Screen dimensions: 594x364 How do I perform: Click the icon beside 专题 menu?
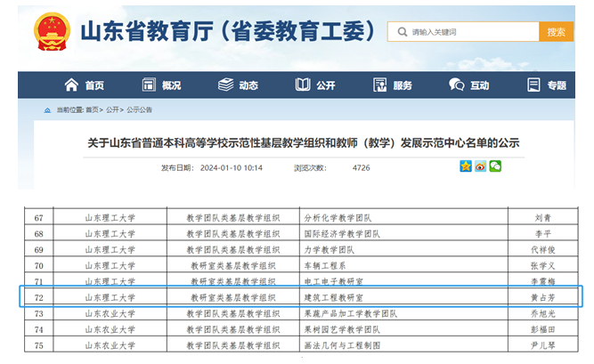point(533,85)
